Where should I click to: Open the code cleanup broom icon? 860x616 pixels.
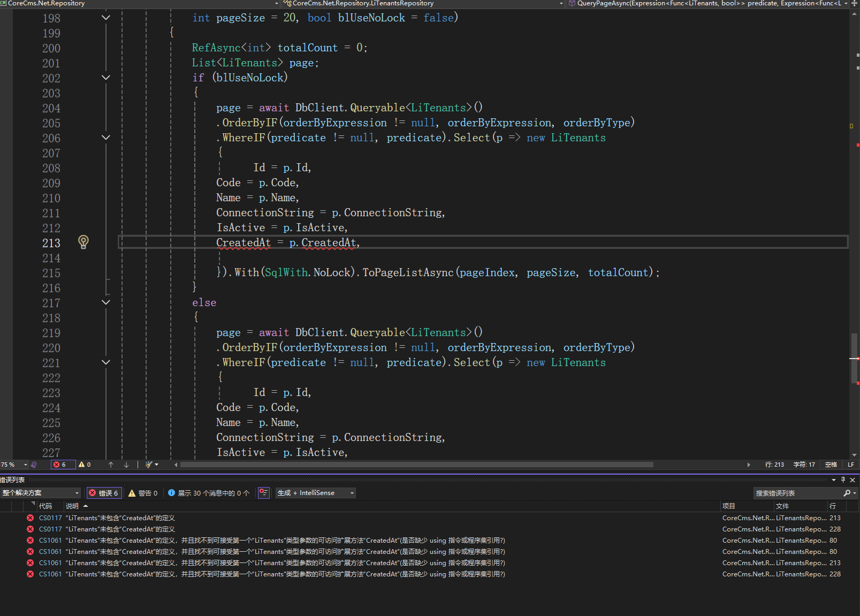[x=149, y=465]
